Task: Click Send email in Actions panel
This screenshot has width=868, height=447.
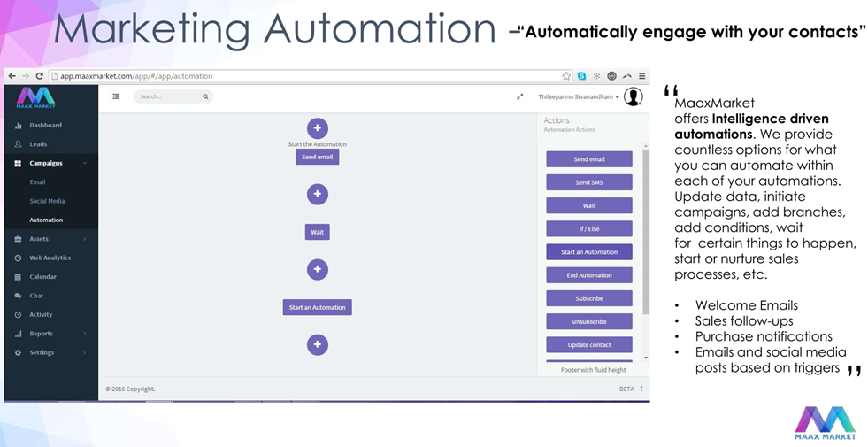Action: tap(589, 159)
